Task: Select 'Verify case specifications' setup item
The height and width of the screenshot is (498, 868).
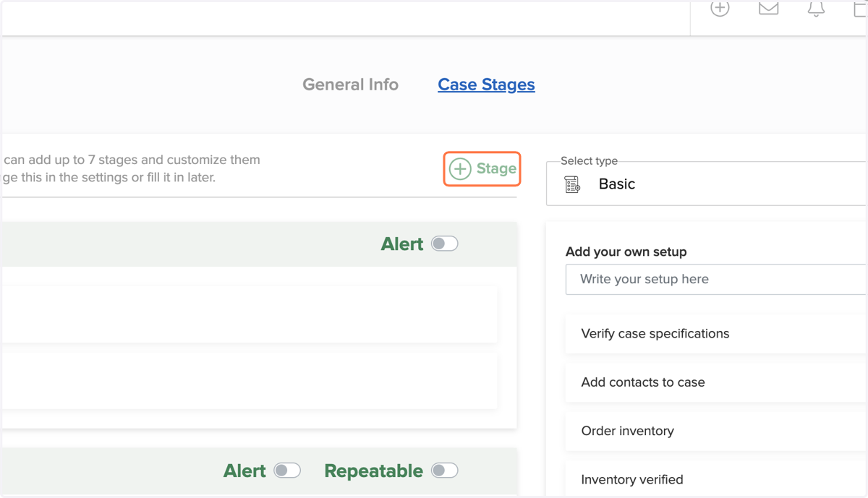Action: click(716, 334)
